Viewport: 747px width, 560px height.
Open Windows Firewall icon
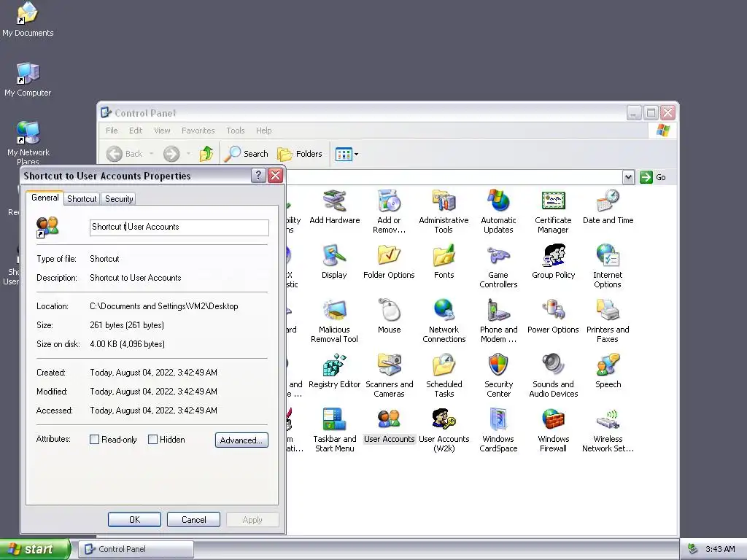553,430
